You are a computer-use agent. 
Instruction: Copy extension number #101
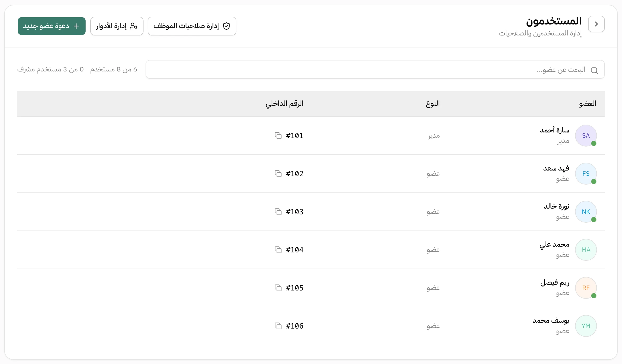click(x=278, y=136)
